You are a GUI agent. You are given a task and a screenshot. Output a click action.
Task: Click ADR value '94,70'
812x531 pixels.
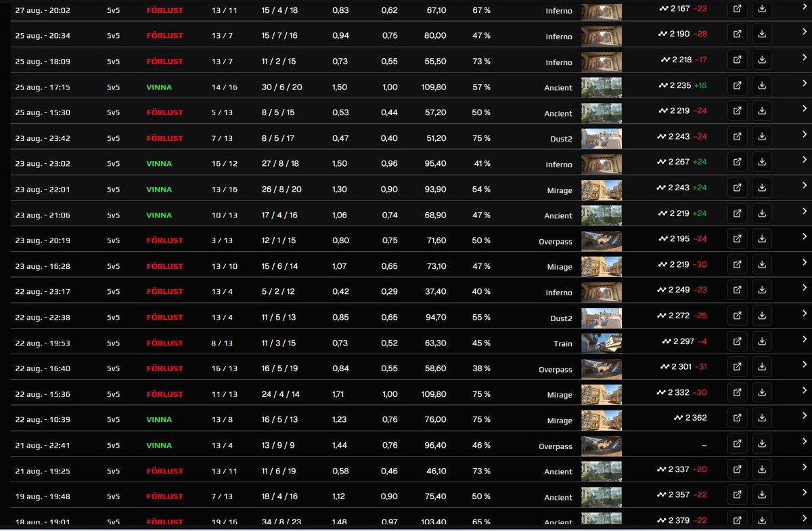pos(436,318)
